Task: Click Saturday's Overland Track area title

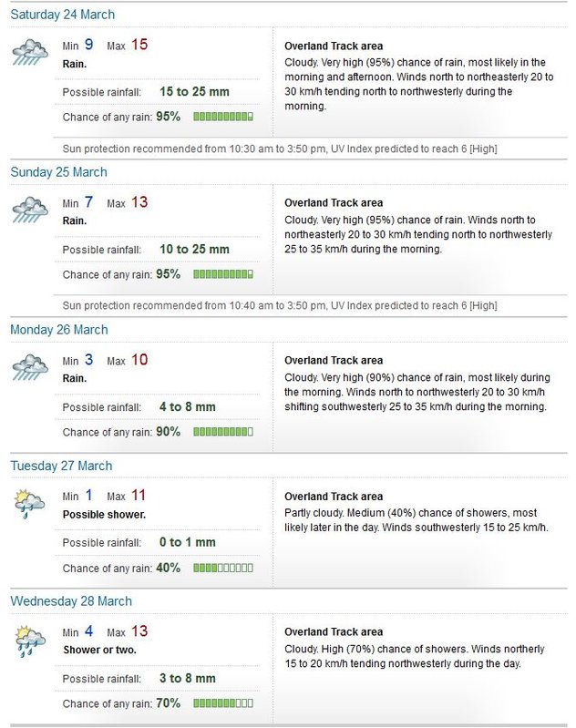Action: pyautogui.click(x=334, y=46)
